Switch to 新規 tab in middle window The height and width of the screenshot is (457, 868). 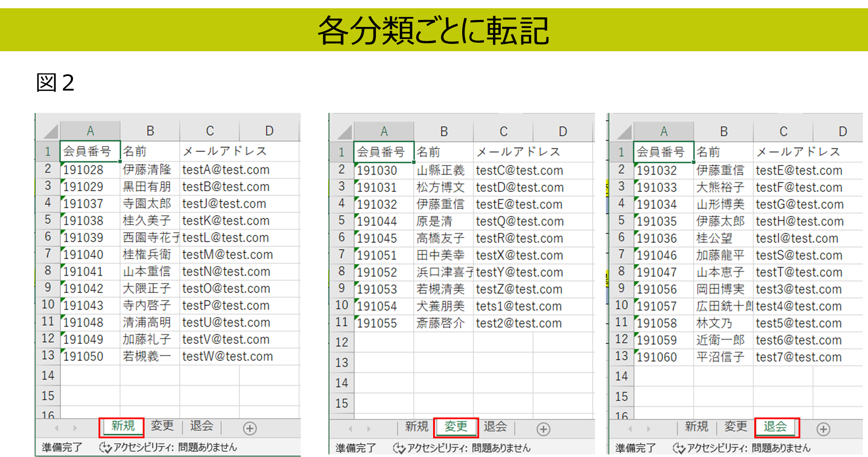point(417,427)
